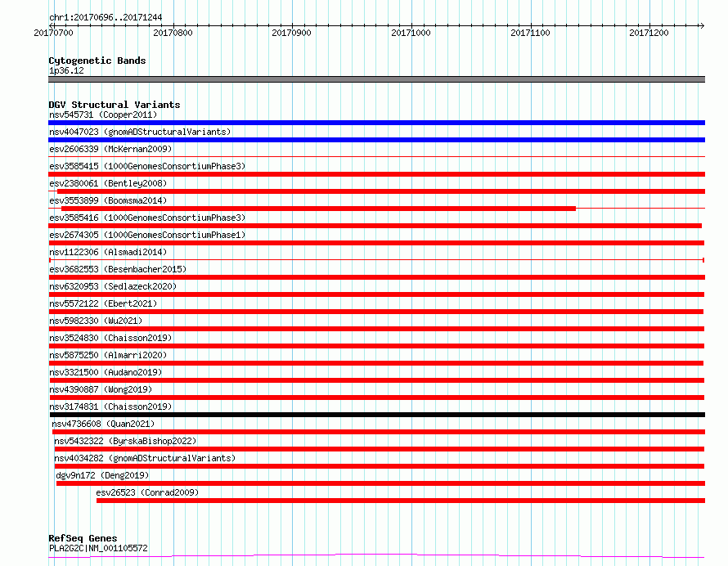This screenshot has height=566, width=728.
Task: Click the nsv545731 (Cooper2011) variant label
Action: click(103, 115)
